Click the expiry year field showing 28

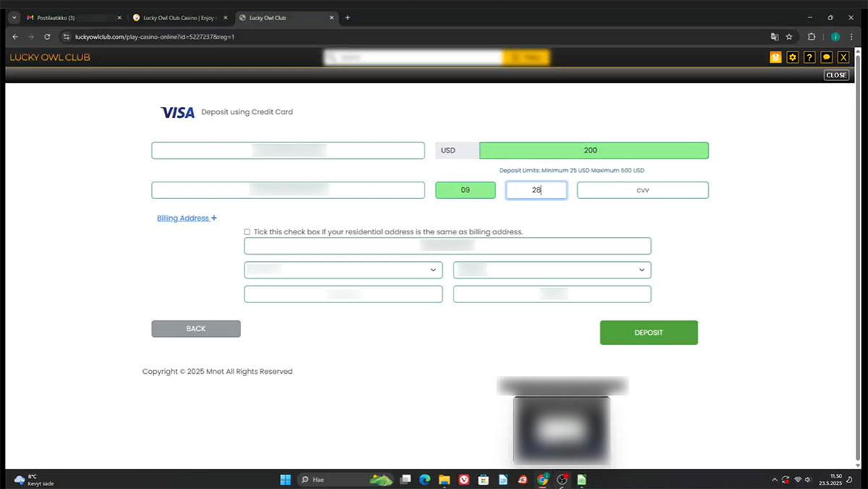[x=536, y=190]
